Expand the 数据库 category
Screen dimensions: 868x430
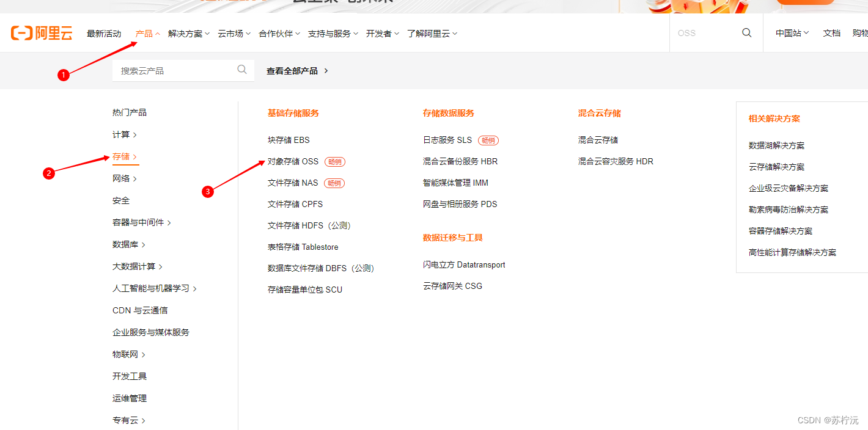(129, 244)
